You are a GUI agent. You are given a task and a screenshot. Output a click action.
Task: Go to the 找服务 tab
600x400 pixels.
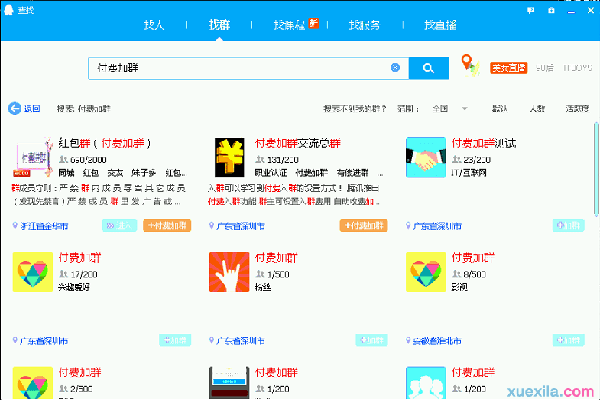pyautogui.click(x=364, y=25)
